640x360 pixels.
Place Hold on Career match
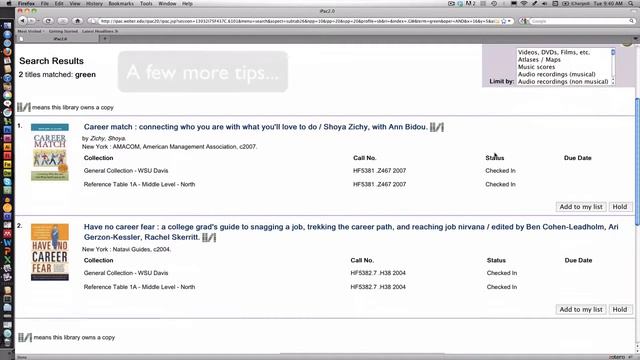620,207
